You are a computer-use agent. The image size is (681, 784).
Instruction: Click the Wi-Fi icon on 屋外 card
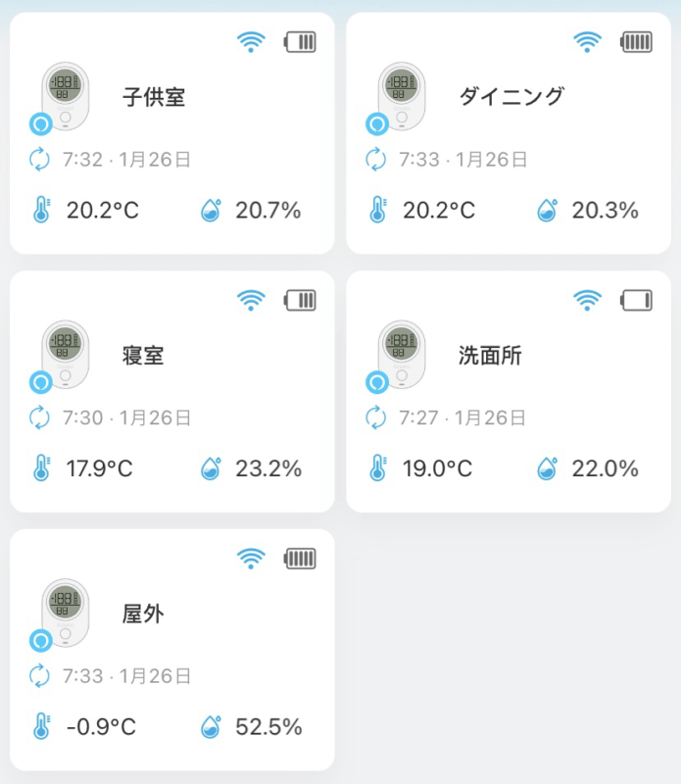click(251, 560)
